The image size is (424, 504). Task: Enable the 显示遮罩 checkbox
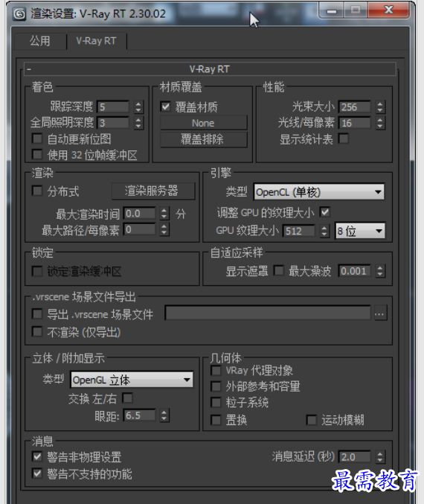278,270
